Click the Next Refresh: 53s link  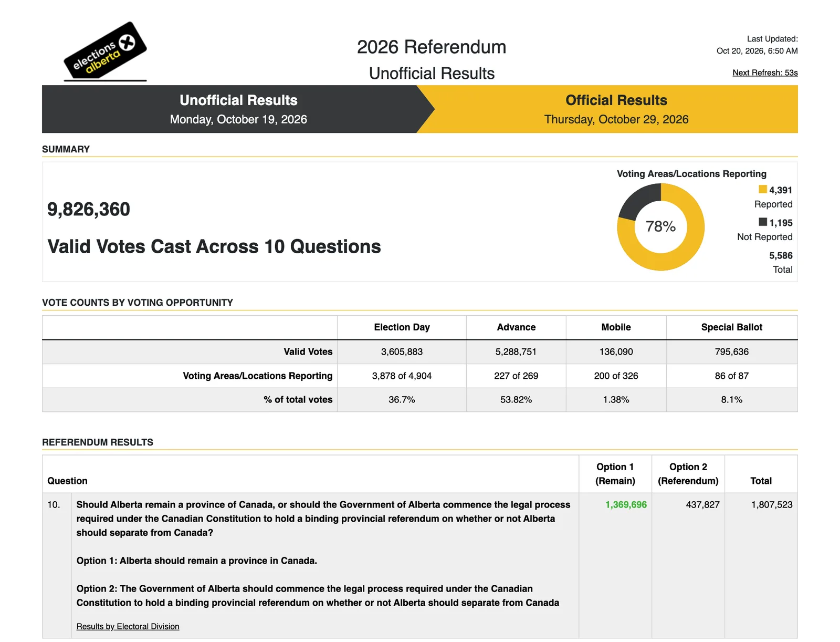tap(765, 73)
